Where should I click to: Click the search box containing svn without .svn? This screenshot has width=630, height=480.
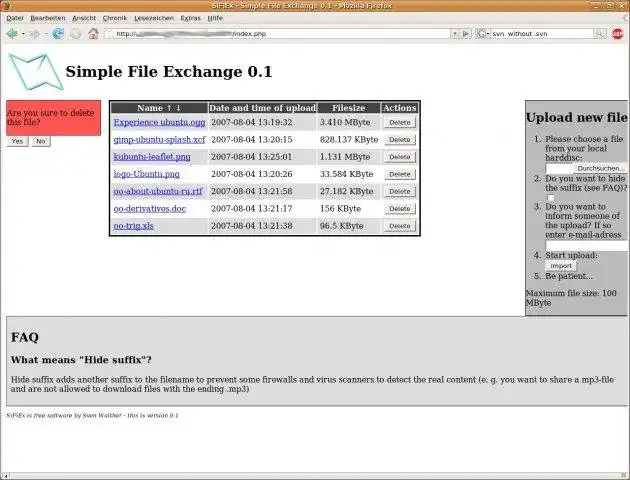542,34
